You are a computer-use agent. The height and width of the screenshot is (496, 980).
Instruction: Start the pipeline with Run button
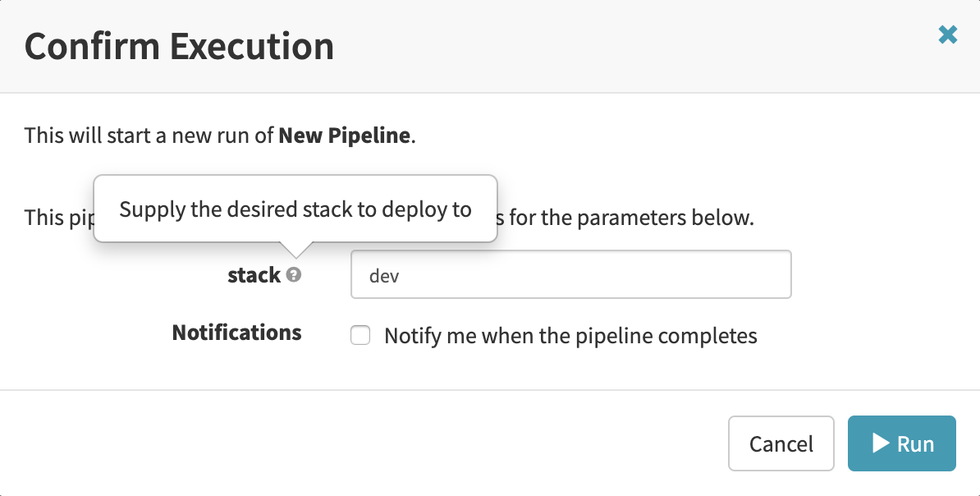(x=901, y=443)
